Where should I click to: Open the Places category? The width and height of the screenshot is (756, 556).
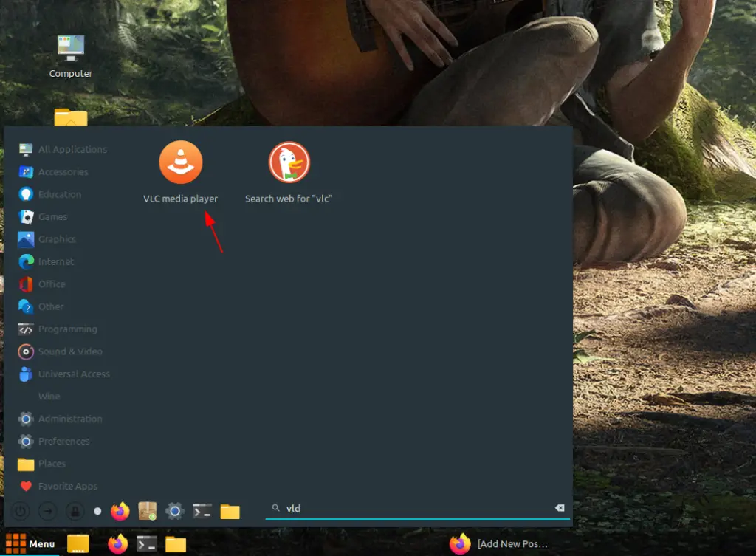coord(42,464)
